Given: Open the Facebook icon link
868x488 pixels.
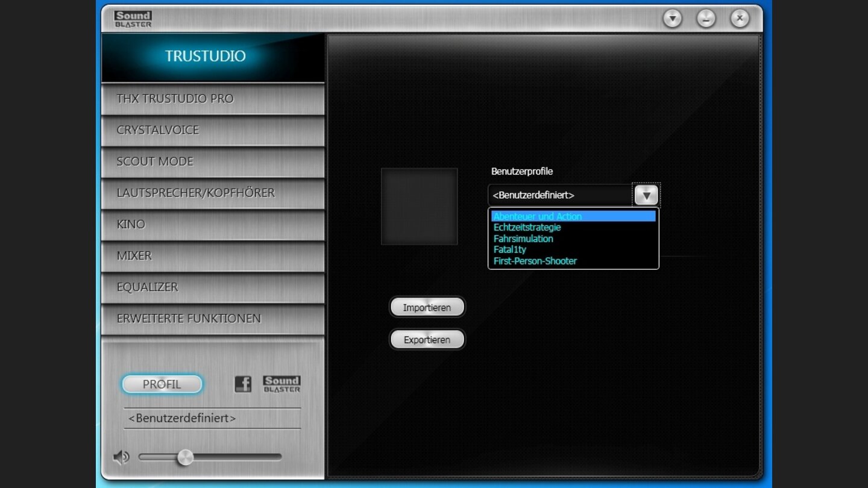Looking at the screenshot, I should coord(243,384).
